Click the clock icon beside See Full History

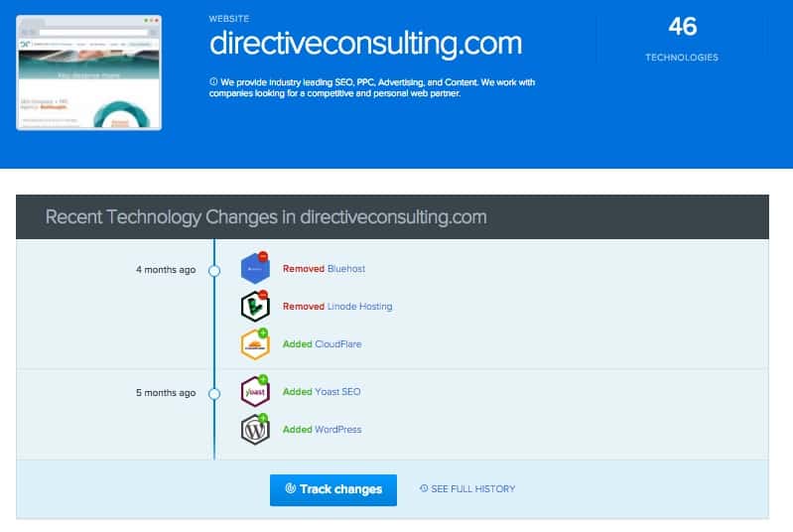pos(424,488)
